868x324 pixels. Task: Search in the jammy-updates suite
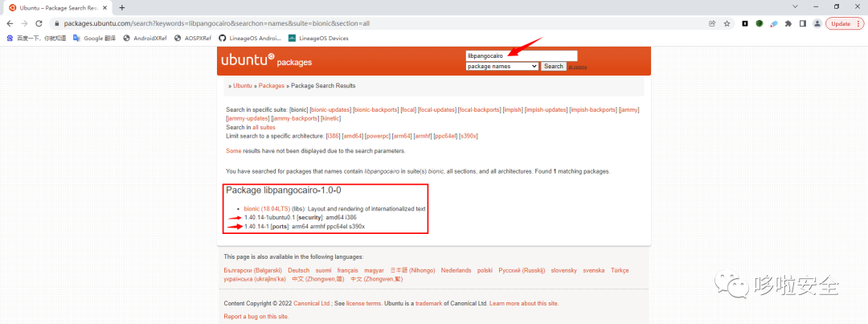pyautogui.click(x=247, y=118)
